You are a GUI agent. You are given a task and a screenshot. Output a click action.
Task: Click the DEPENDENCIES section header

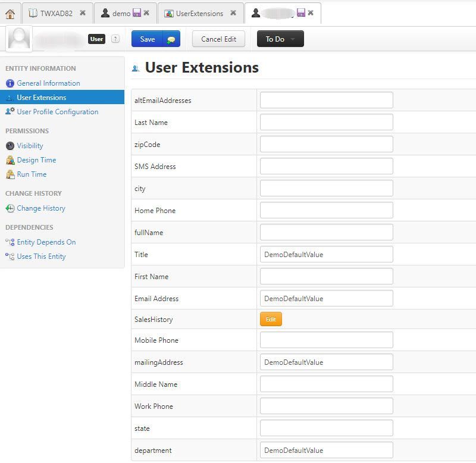29,227
